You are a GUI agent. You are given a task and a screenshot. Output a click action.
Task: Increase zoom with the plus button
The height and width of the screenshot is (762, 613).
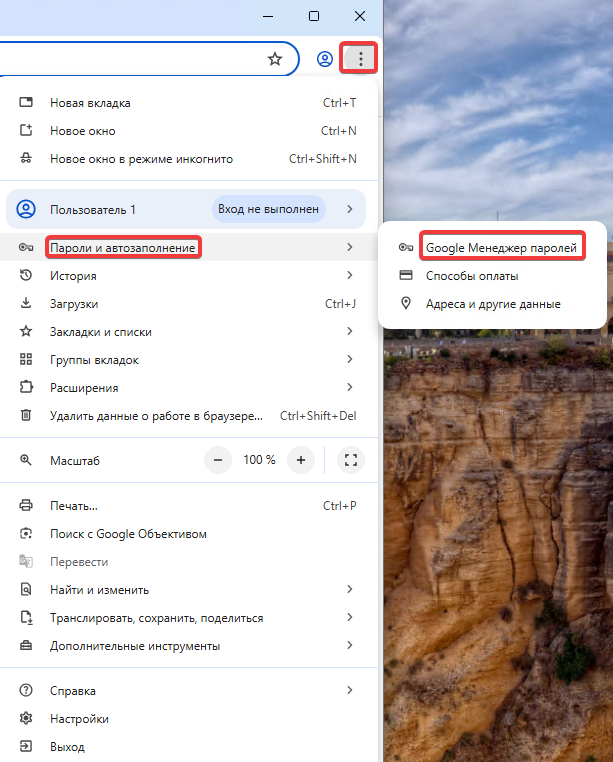point(300,460)
